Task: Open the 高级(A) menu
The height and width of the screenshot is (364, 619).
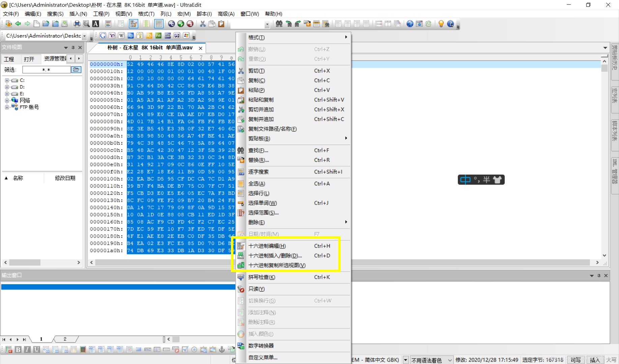Action: 226,14
